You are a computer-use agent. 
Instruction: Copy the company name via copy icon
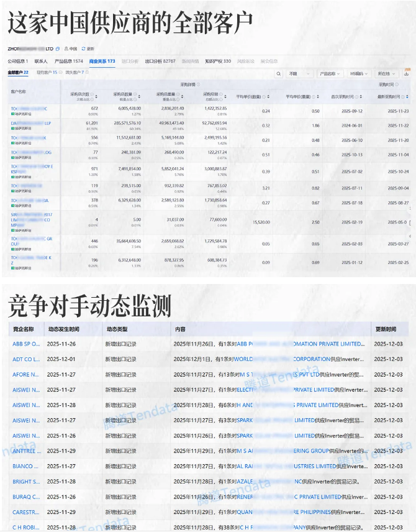pyautogui.click(x=58, y=48)
